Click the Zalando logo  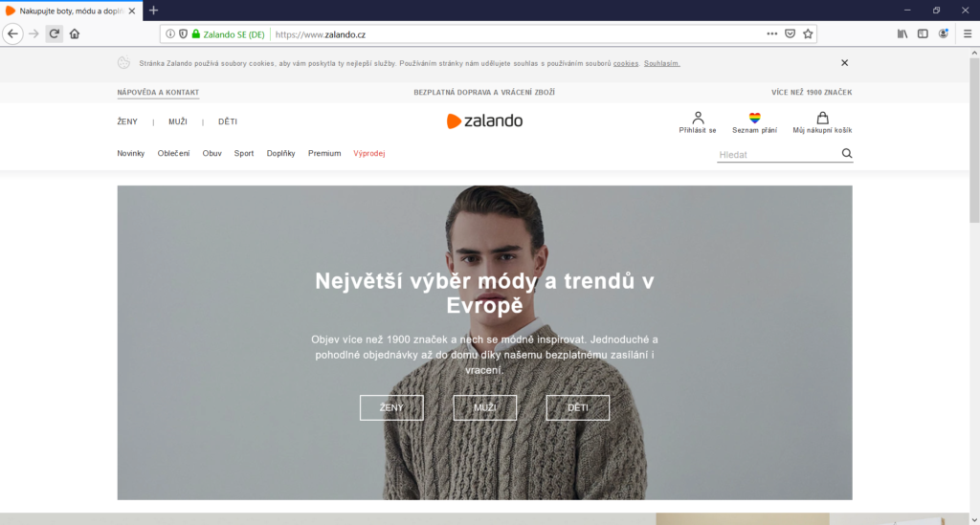point(484,121)
